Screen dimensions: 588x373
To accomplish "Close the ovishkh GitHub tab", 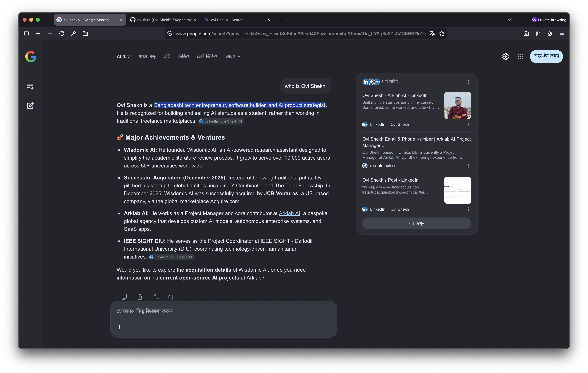I will coord(195,20).
